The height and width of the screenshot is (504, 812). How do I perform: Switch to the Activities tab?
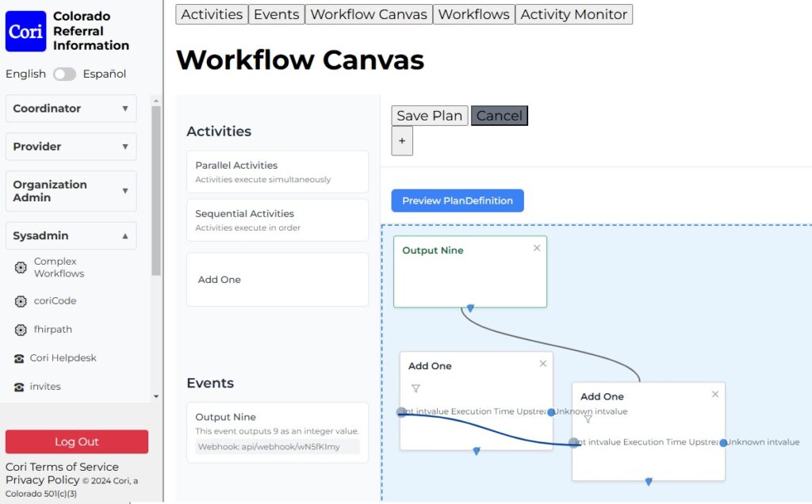click(x=212, y=14)
